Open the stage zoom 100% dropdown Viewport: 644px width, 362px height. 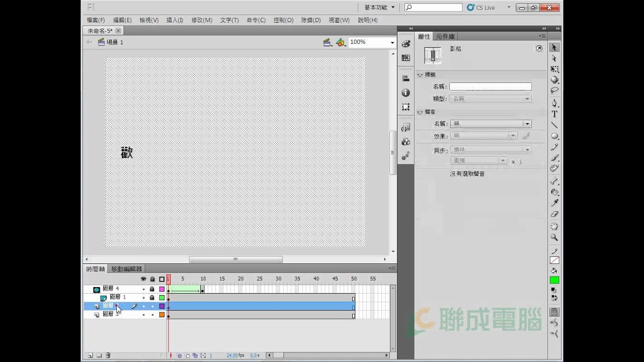(x=392, y=43)
